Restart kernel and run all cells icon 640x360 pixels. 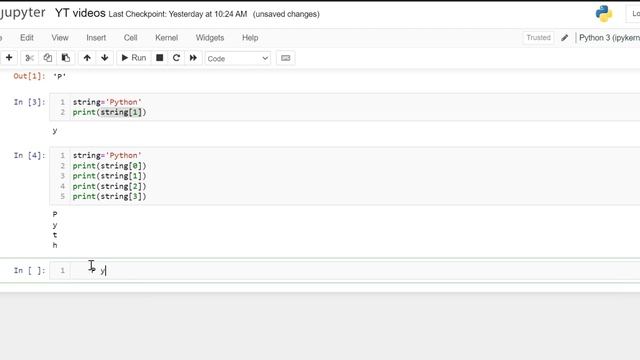click(x=193, y=58)
